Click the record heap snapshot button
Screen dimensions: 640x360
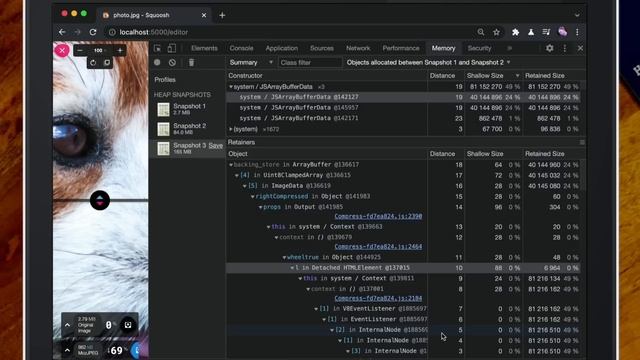click(157, 62)
